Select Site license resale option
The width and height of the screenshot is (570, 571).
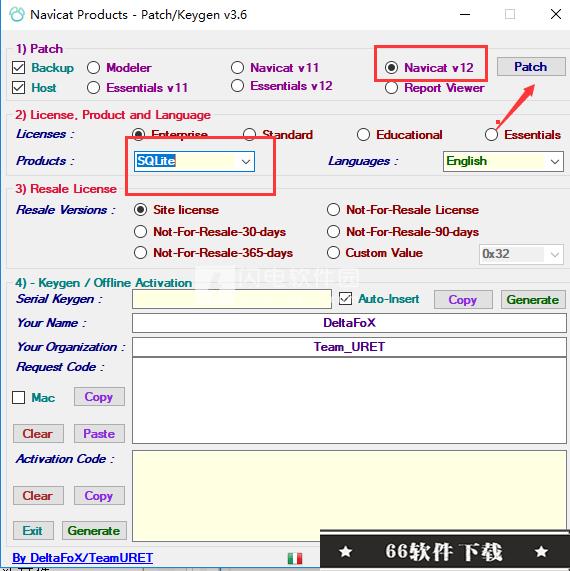[x=140, y=210]
